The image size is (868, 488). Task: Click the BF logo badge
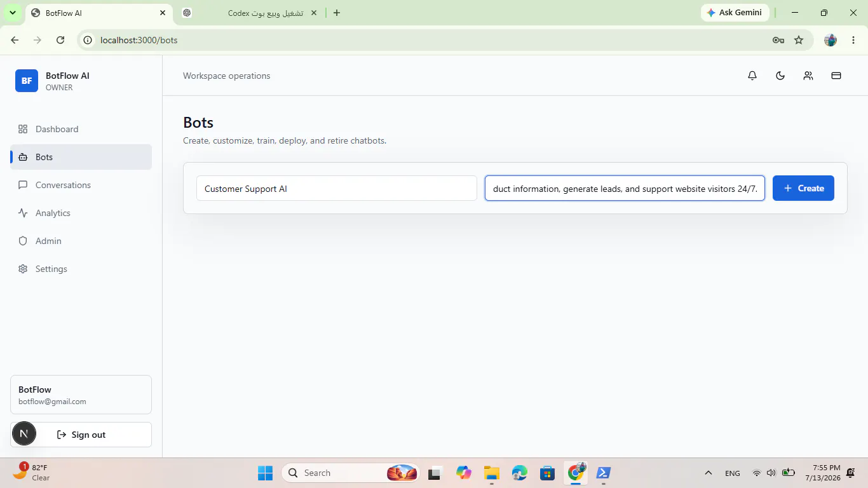(27, 81)
